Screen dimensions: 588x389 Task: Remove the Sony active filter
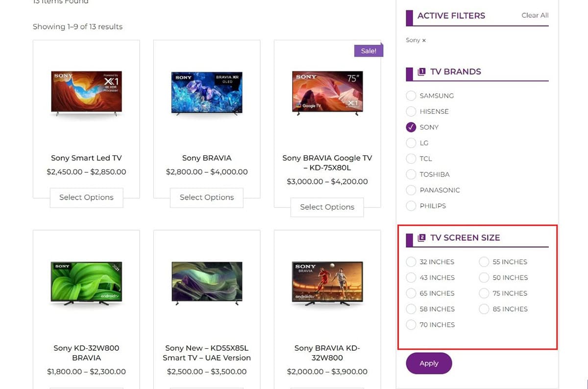coord(424,41)
